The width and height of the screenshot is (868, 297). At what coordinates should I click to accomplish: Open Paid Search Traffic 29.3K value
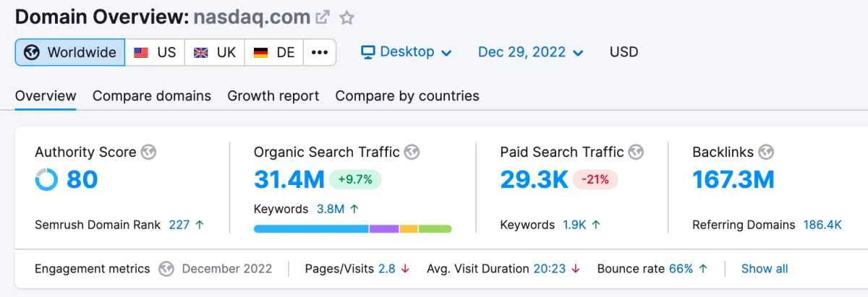(535, 180)
